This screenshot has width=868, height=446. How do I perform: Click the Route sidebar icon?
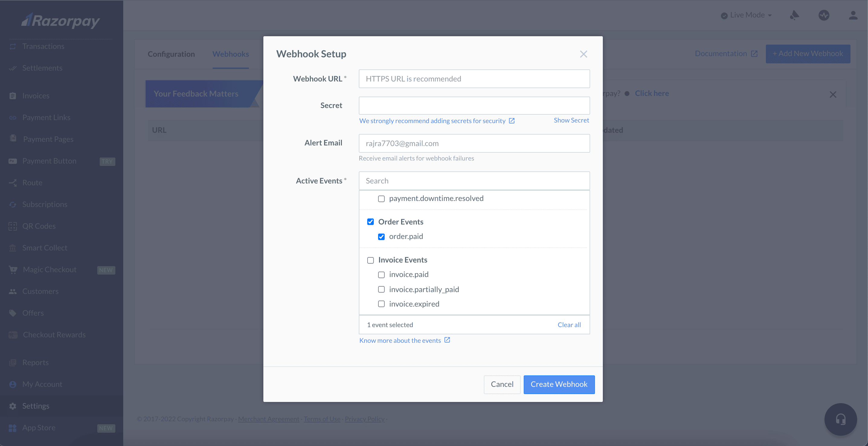tap(13, 183)
